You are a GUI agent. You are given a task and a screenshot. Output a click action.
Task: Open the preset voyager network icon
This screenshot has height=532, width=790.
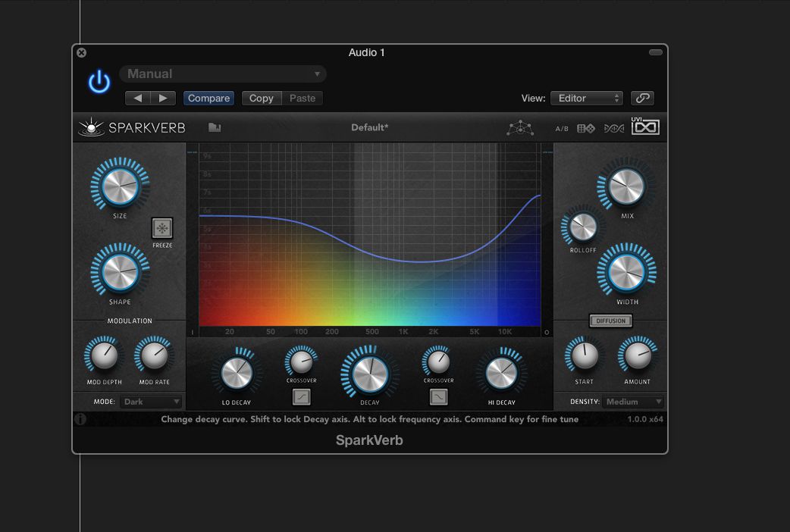[x=520, y=128]
